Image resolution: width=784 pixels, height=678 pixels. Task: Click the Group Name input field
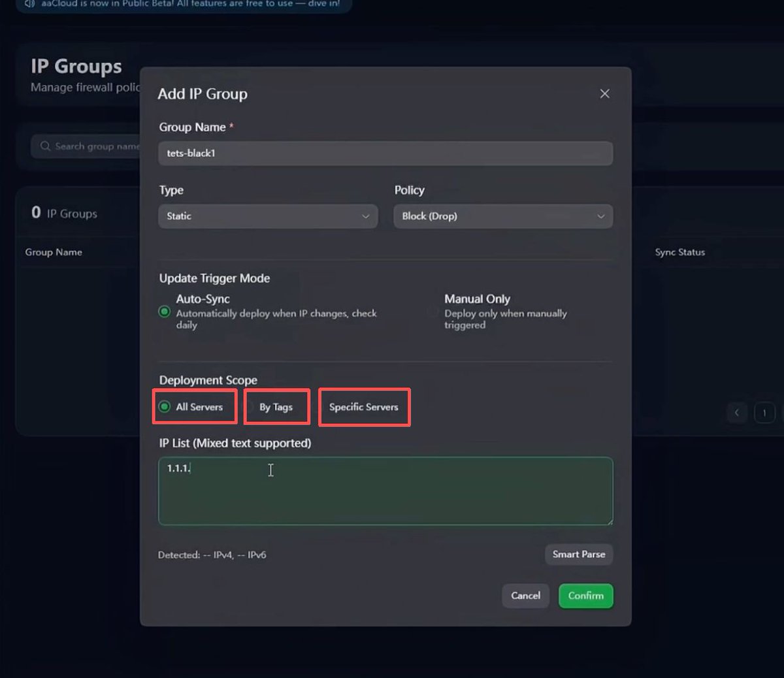click(x=385, y=153)
